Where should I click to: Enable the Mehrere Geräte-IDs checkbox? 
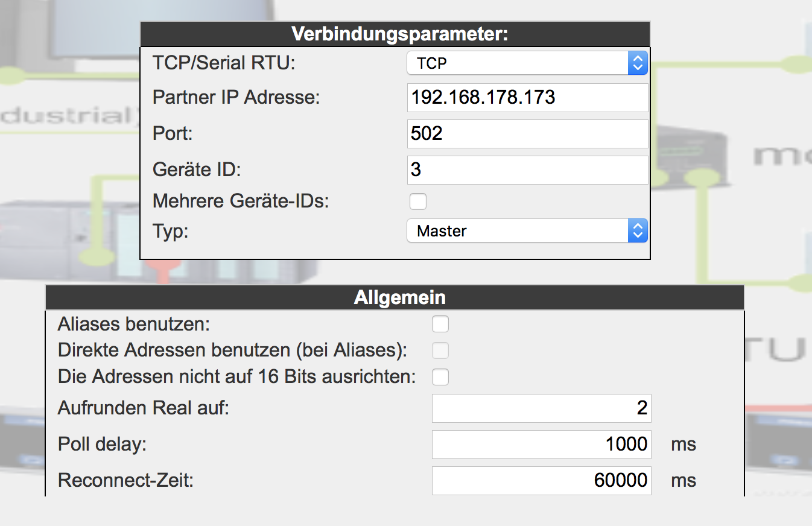[417, 201]
